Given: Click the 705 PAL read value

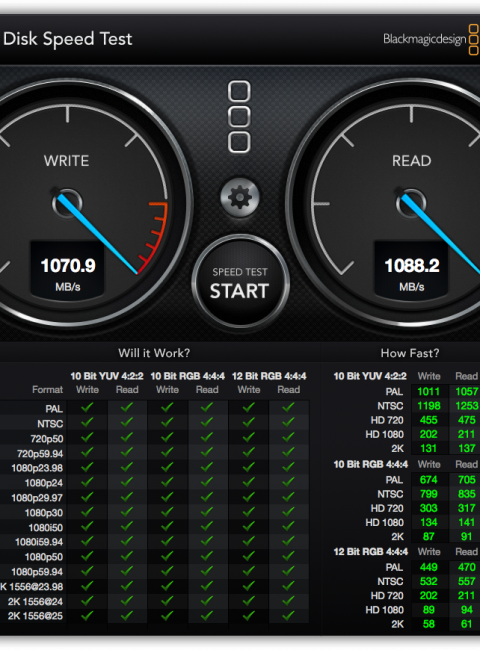Looking at the screenshot, I should click(467, 480).
